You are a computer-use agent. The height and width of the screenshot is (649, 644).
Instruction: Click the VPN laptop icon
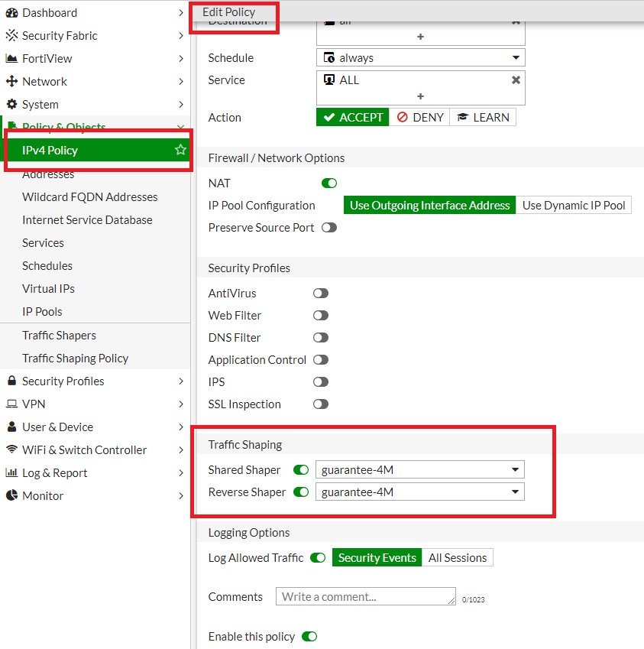click(x=12, y=404)
